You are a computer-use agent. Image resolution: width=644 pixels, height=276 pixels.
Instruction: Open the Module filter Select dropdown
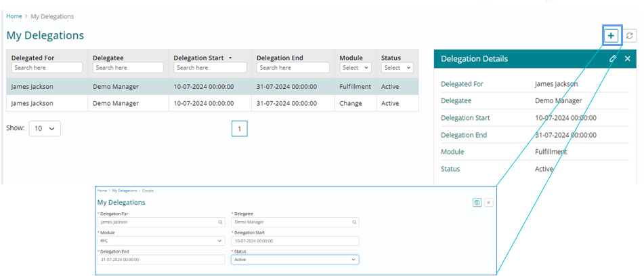click(356, 68)
